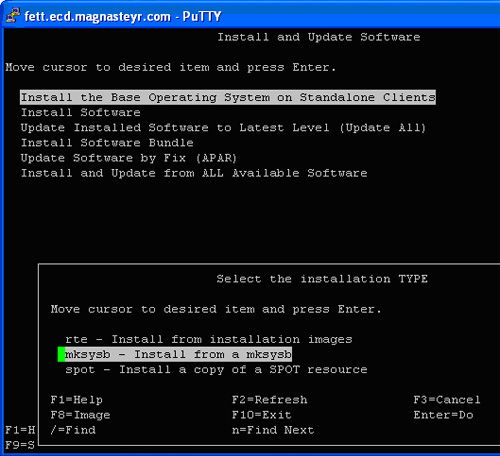This screenshot has height=456, width=500.
Task: Click the F10=Exit key label
Action: [x=262, y=415]
